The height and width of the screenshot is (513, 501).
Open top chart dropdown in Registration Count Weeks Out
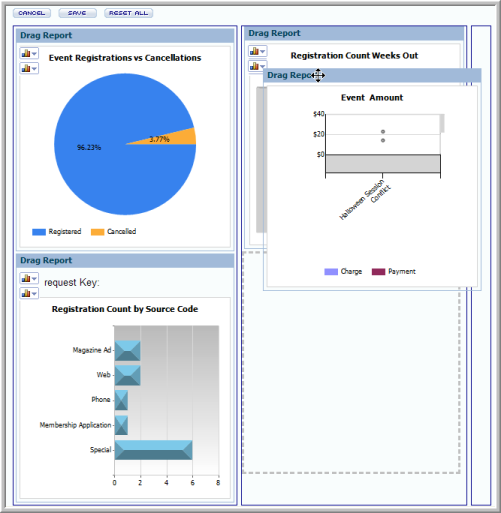click(x=258, y=51)
